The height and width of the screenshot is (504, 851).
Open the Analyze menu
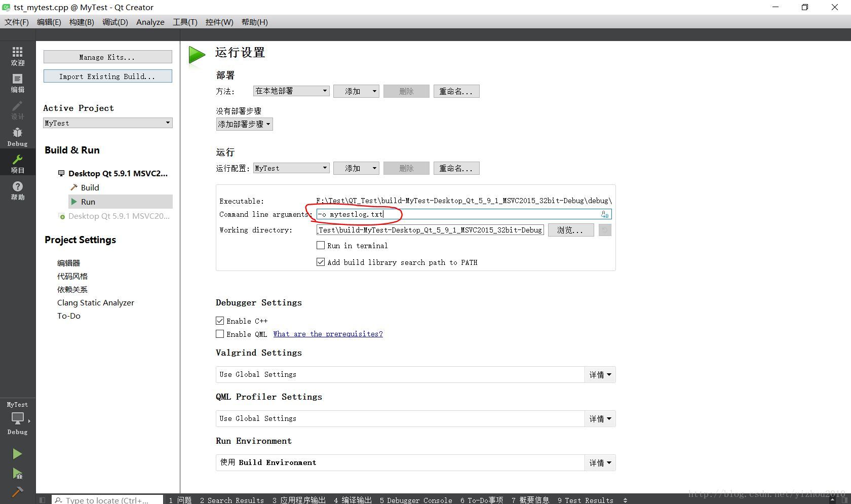150,22
